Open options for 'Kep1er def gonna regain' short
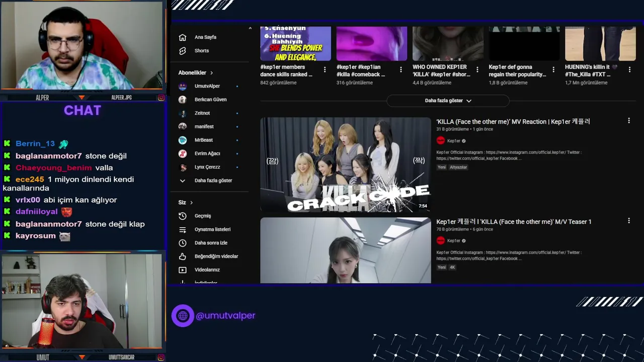The height and width of the screenshot is (362, 644). tap(553, 69)
